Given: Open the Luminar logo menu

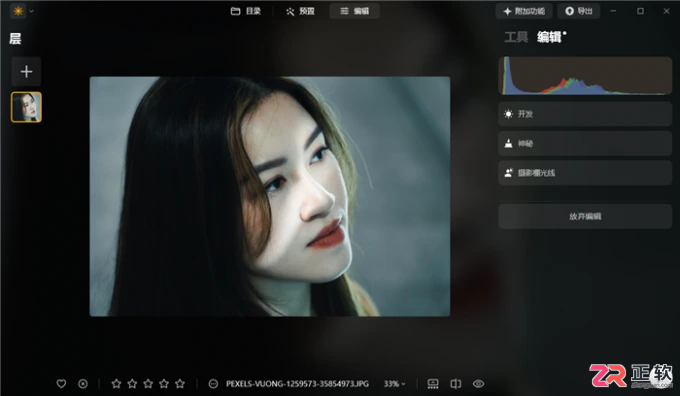Looking at the screenshot, I should pos(18,11).
